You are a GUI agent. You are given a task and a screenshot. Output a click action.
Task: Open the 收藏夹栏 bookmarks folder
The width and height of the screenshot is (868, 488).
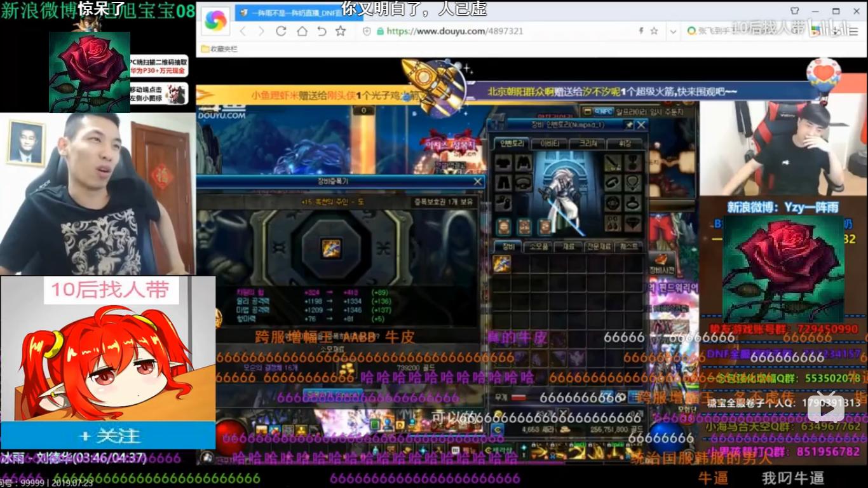coord(219,49)
